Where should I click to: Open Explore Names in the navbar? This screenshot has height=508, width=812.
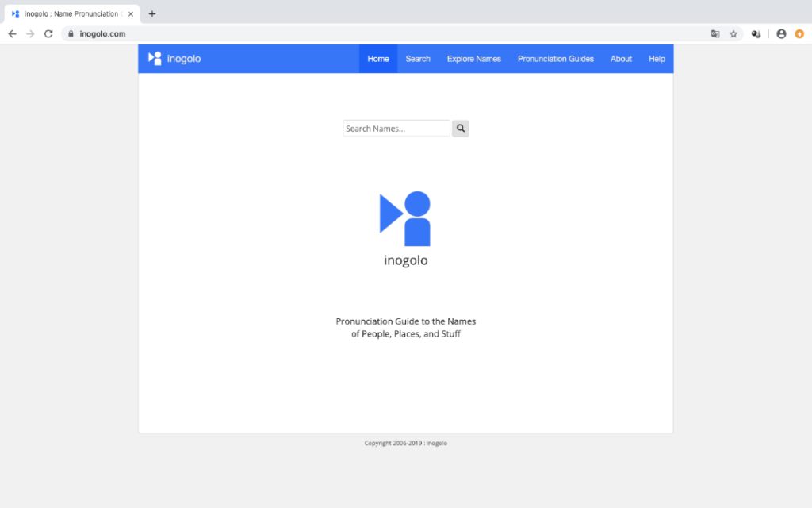[473, 59]
